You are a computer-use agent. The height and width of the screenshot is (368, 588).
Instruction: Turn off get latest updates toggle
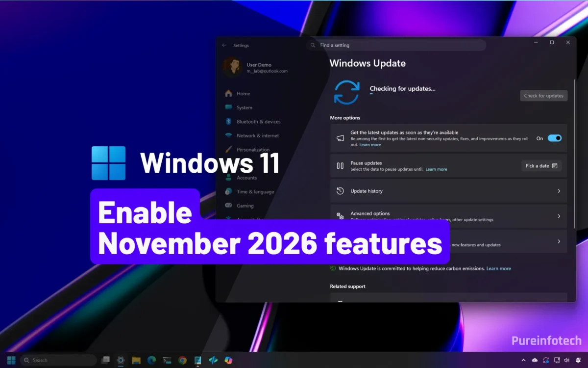click(555, 138)
